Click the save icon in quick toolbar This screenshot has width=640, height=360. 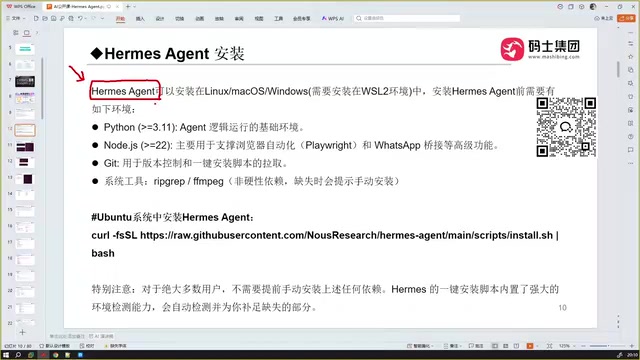point(53,18)
